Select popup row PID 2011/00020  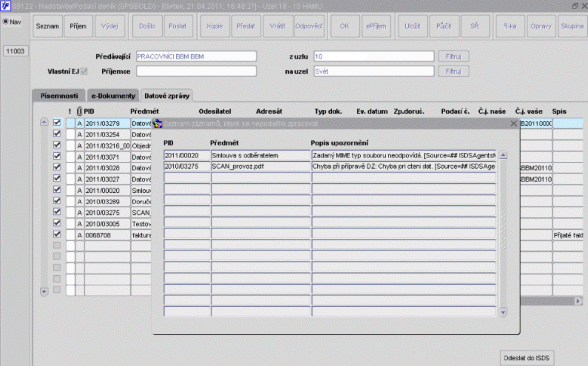coord(186,155)
